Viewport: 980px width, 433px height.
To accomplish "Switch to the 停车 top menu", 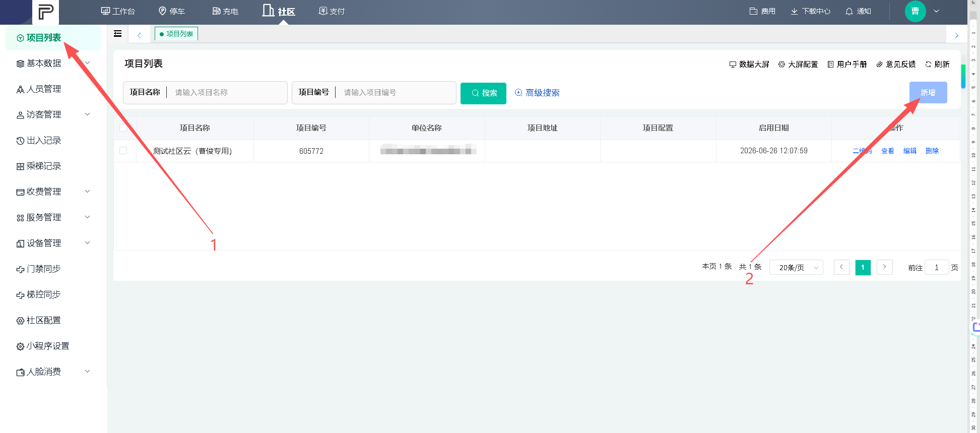I will tap(172, 11).
